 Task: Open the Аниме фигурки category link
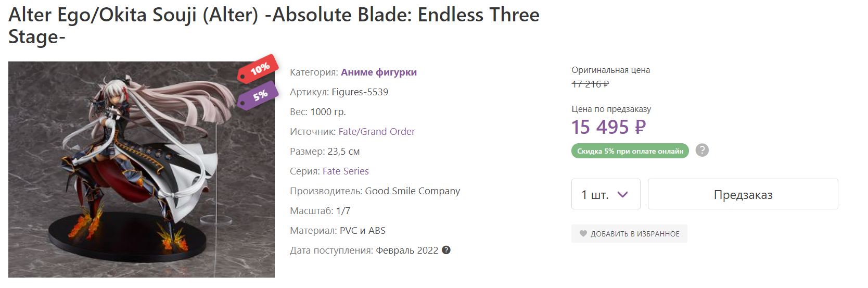(x=378, y=72)
